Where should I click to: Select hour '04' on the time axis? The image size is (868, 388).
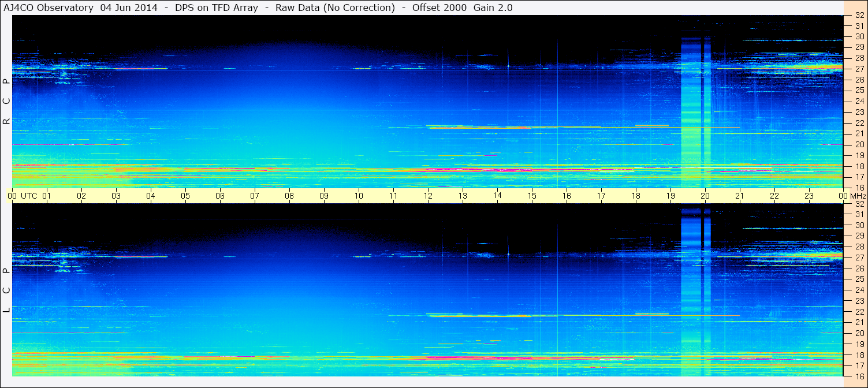click(151, 196)
